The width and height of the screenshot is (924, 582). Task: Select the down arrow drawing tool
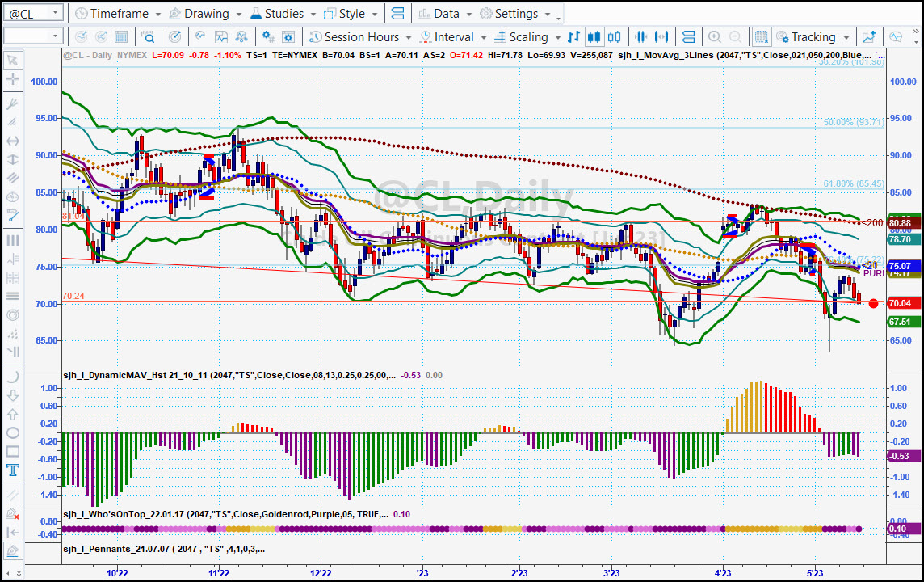13,395
